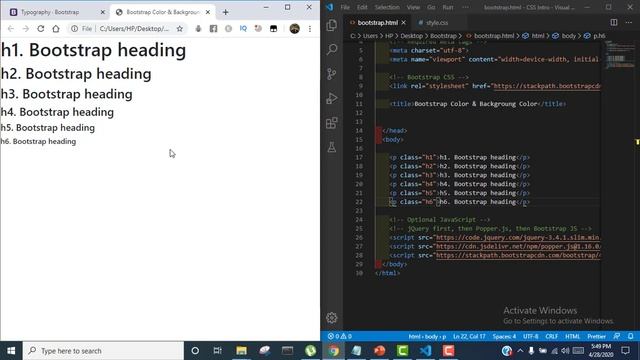Switch to Visual Studio Code taskbar icon
The image size is (640, 360).
point(425,351)
